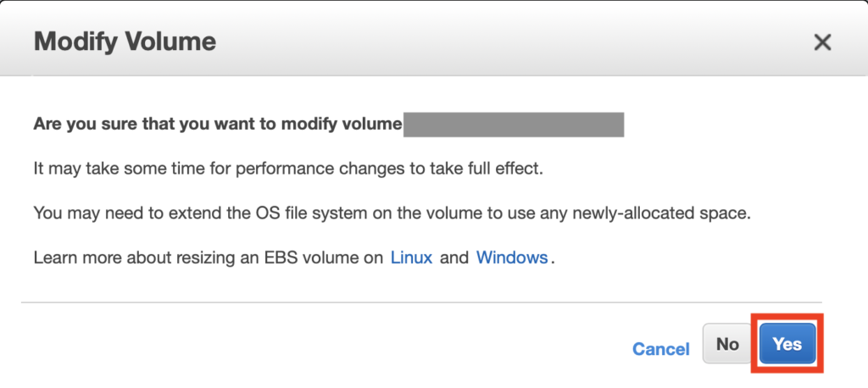
Task: Choose the blue Yes button highlighted in red
Action: tap(787, 344)
